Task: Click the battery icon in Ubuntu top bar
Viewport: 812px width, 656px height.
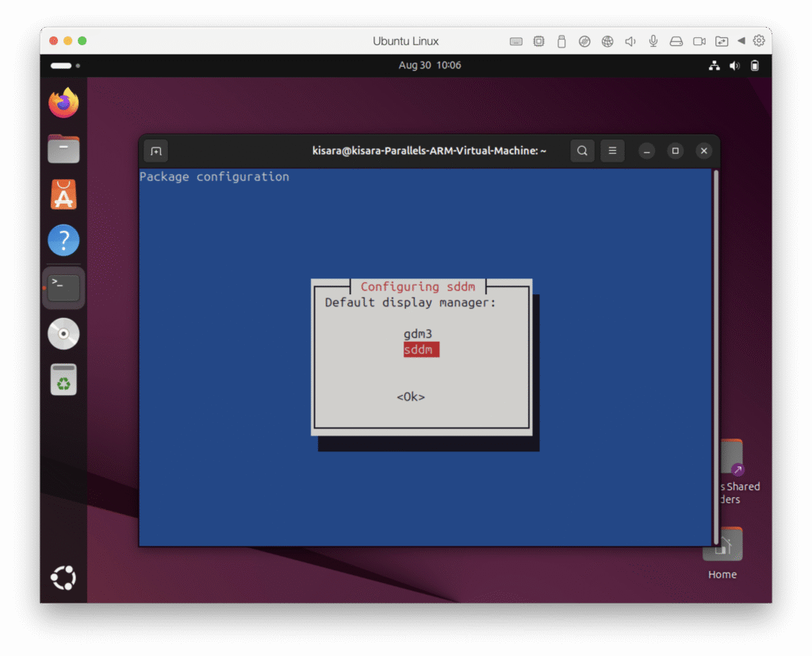Action: (755, 65)
